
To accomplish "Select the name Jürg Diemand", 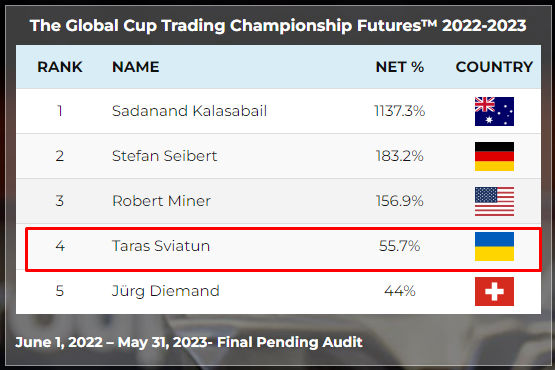I will pyautogui.click(x=166, y=291).
